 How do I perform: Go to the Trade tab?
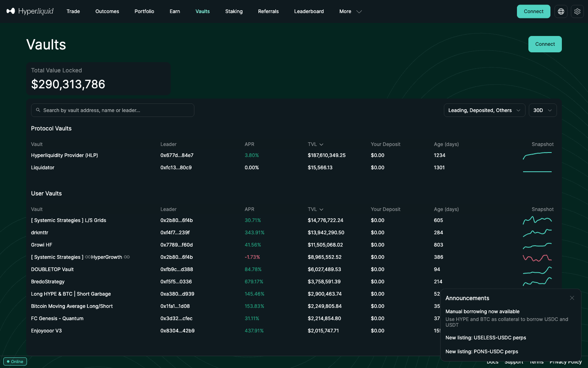(73, 11)
